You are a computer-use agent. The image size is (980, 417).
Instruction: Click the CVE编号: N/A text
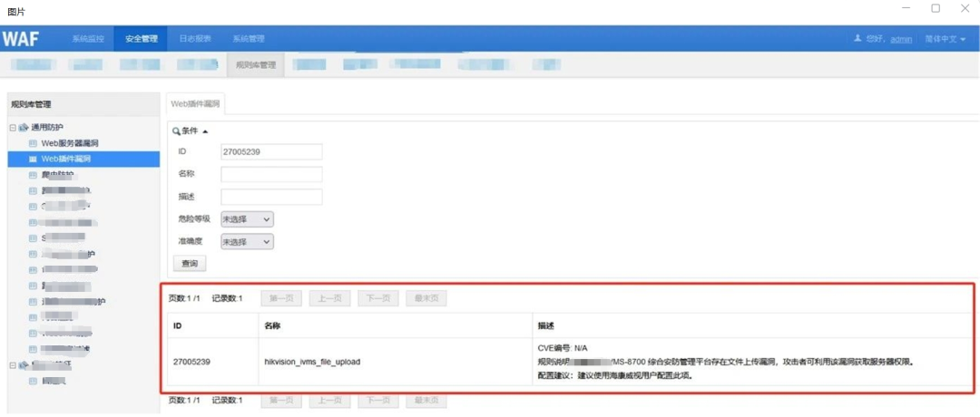(x=563, y=348)
